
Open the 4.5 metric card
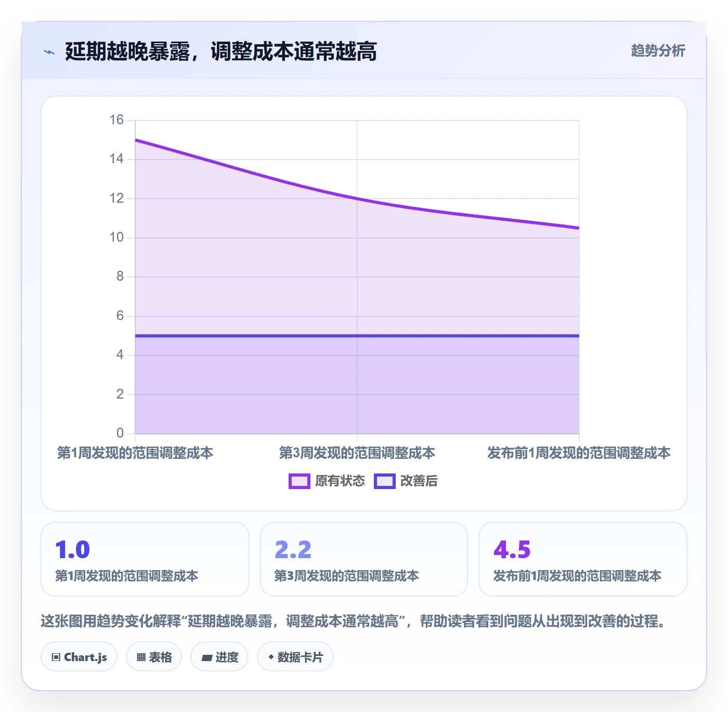[583, 559]
